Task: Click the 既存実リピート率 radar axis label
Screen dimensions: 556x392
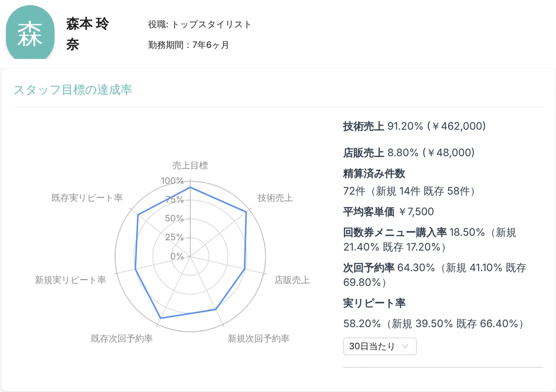Action: (x=87, y=198)
